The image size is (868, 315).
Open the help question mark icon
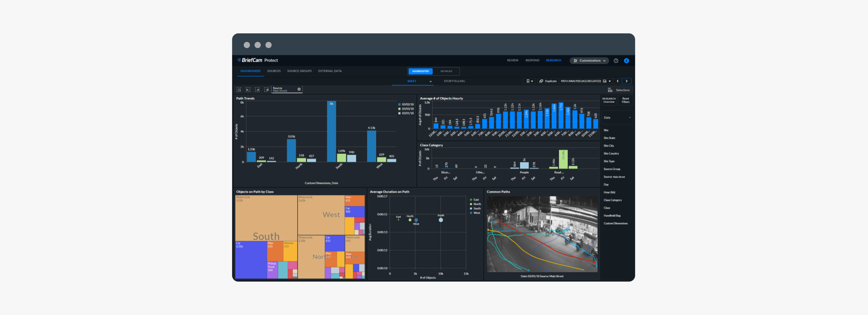616,61
